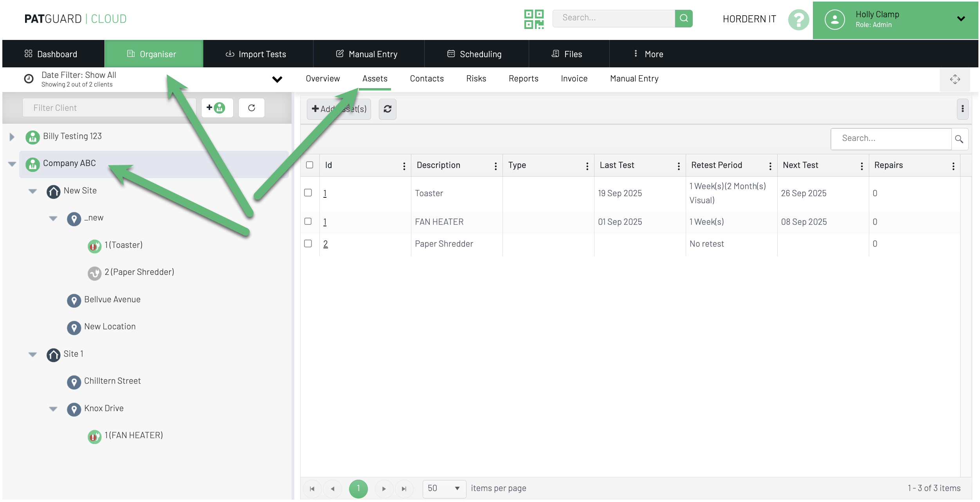The image size is (980, 502).
Task: Select the Paper Shredder row checkbox
Action: [308, 244]
